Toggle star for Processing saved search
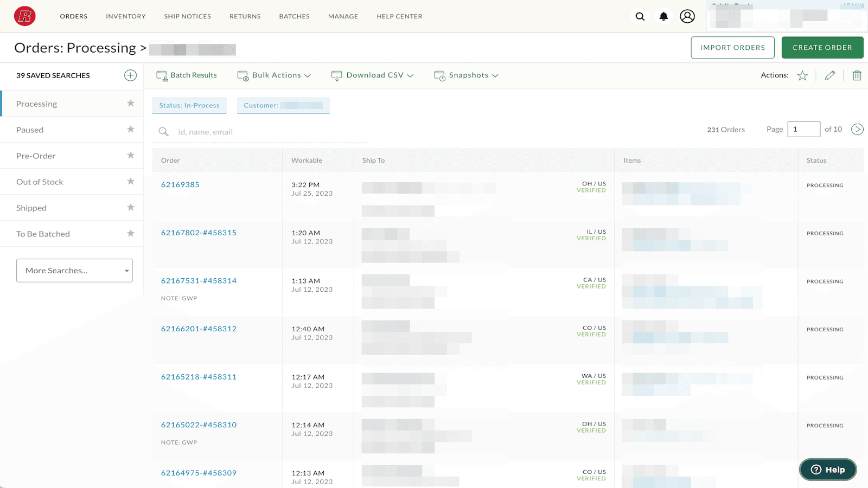The image size is (868, 488). tap(130, 103)
